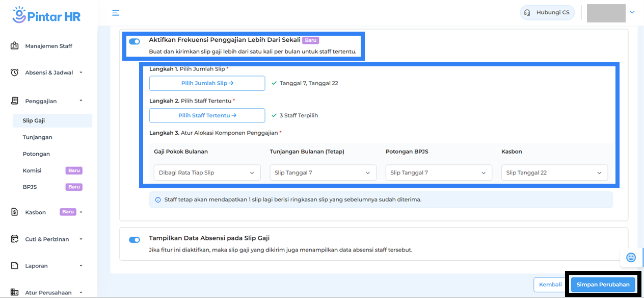The image size is (644, 298).
Task: Open the user profile chevron menu
Action: (632, 13)
